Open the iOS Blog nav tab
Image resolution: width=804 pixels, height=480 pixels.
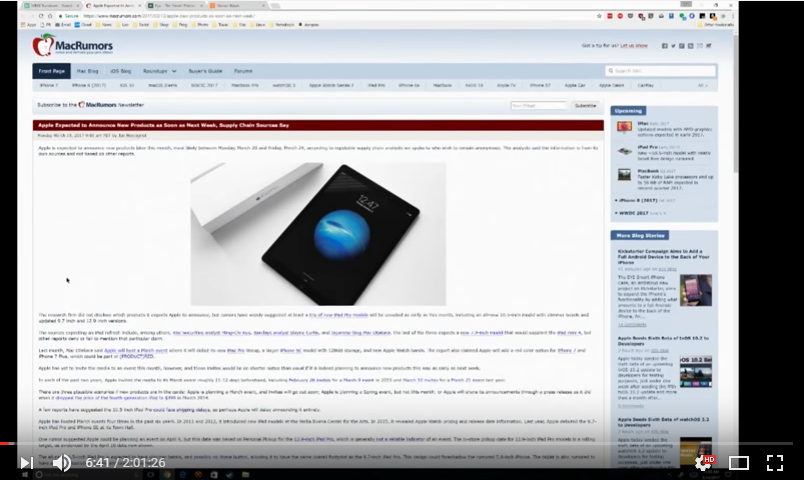[x=120, y=71]
